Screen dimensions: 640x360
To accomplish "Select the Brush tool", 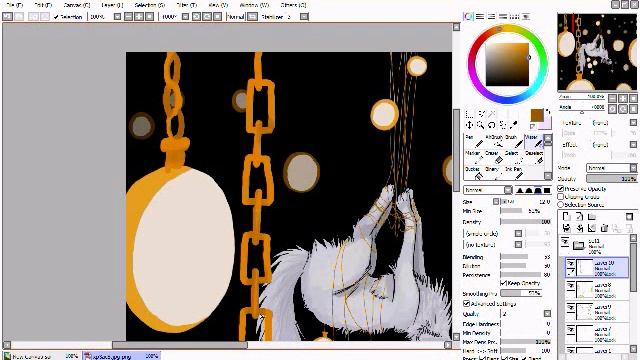I will pyautogui.click(x=513, y=141).
